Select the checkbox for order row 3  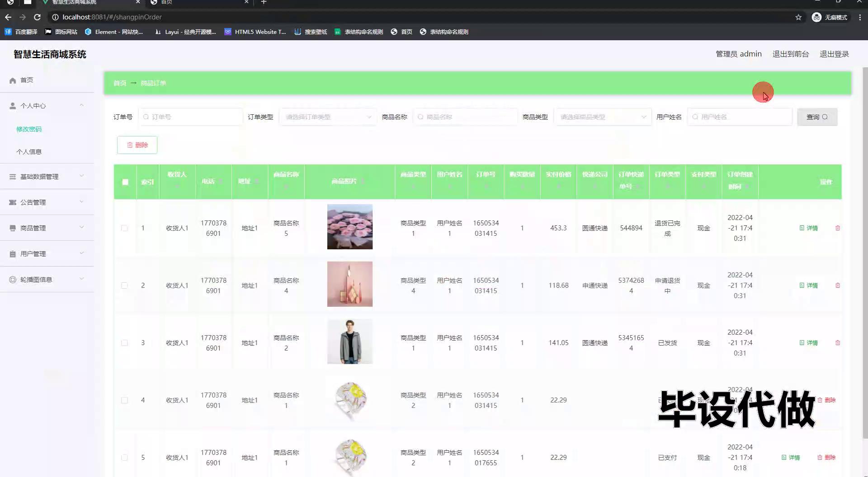point(124,343)
